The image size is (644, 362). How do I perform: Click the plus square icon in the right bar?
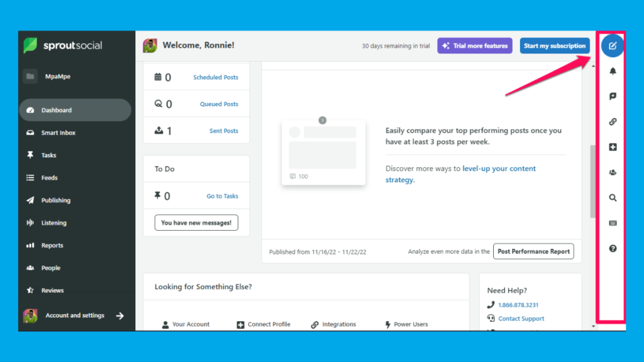coord(613,147)
